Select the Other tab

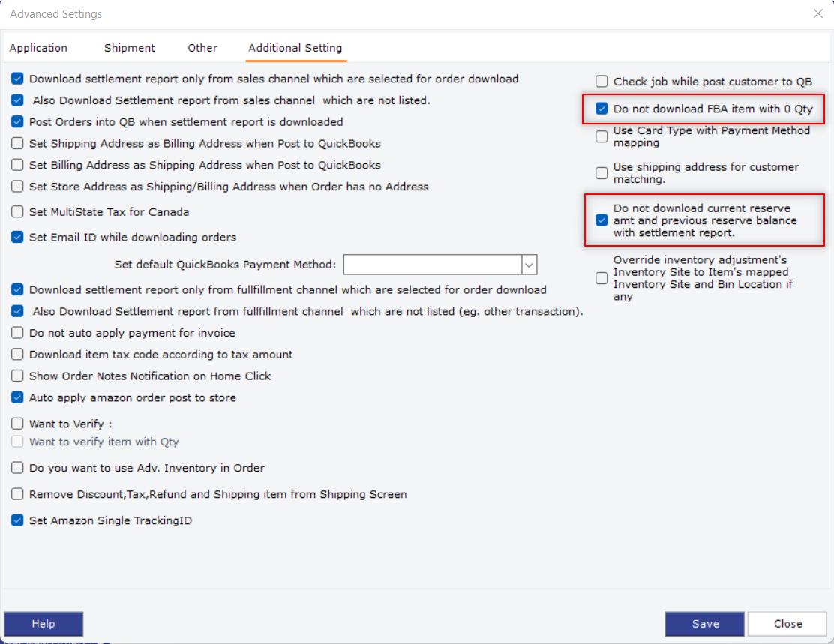coord(202,48)
